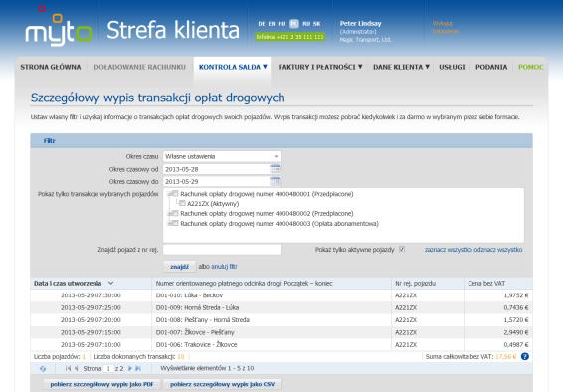Click the Nr rej. pojazdu column header
The height and width of the screenshot is (392, 563).
click(x=428, y=284)
